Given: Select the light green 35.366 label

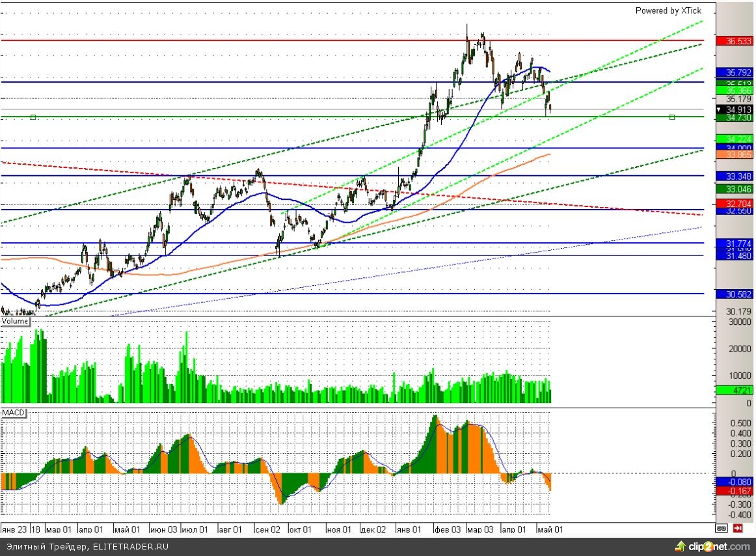Looking at the screenshot, I should pyautogui.click(x=735, y=90).
